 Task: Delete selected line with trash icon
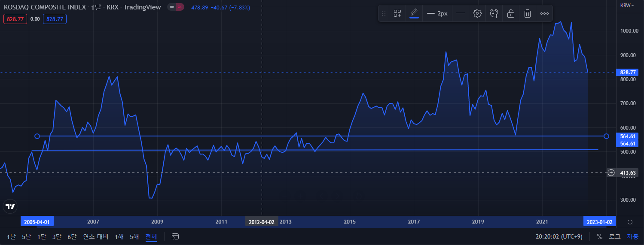click(x=528, y=13)
